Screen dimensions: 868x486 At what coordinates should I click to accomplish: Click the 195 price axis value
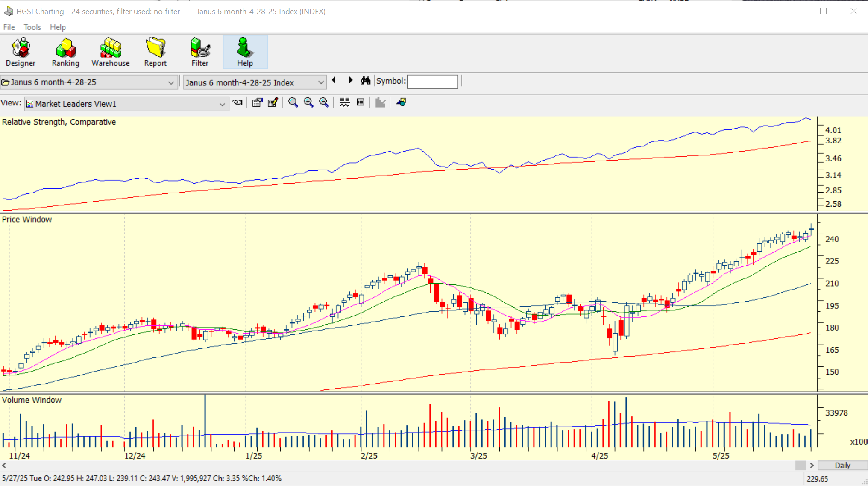pyautogui.click(x=832, y=306)
